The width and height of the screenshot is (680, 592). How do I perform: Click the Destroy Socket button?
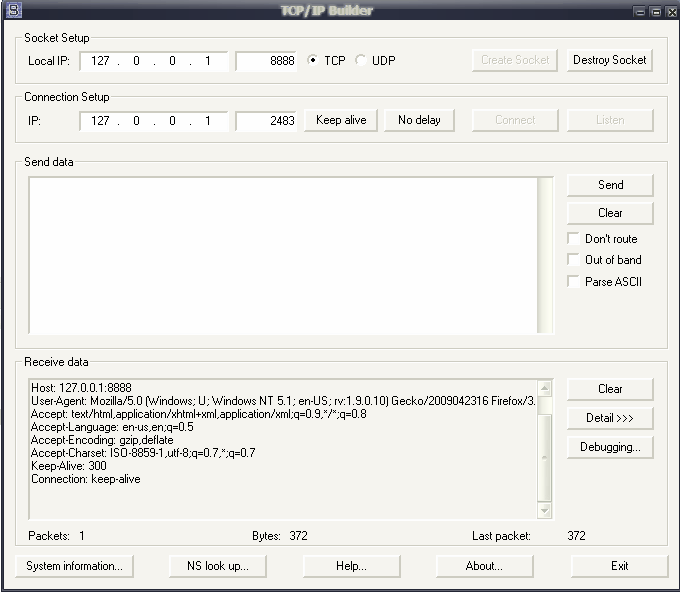pyautogui.click(x=610, y=60)
